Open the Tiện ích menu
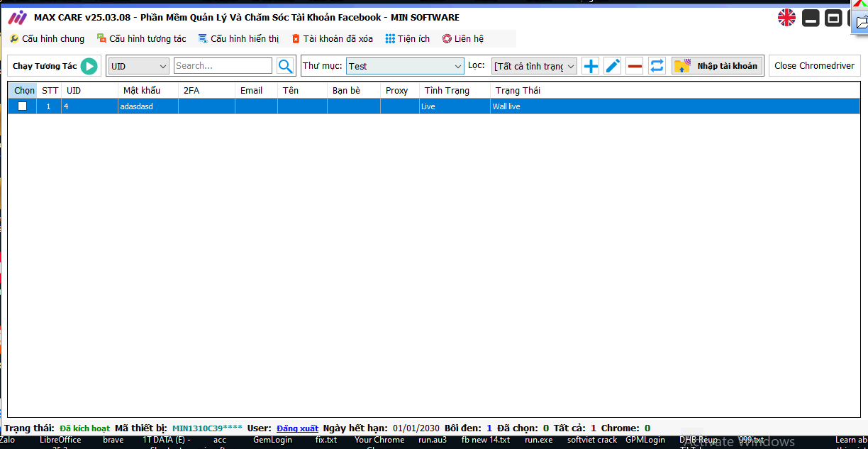The image size is (868, 449). click(408, 39)
